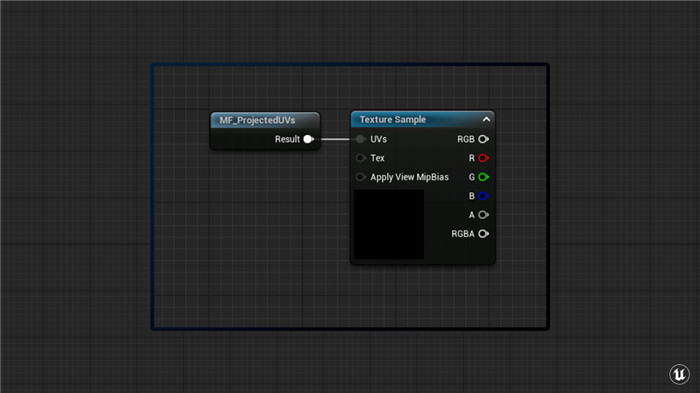Image resolution: width=700 pixels, height=393 pixels.
Task: Click the green G channel output pin
Action: click(x=483, y=177)
